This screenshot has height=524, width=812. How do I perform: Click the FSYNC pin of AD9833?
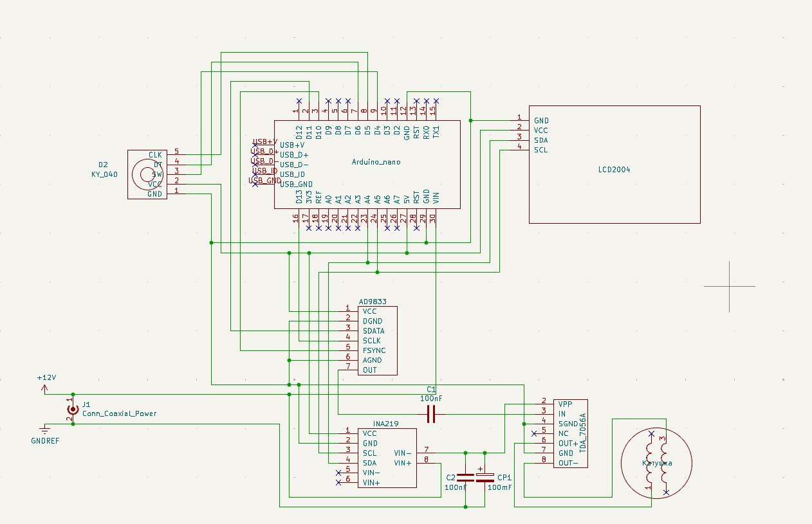(374, 350)
